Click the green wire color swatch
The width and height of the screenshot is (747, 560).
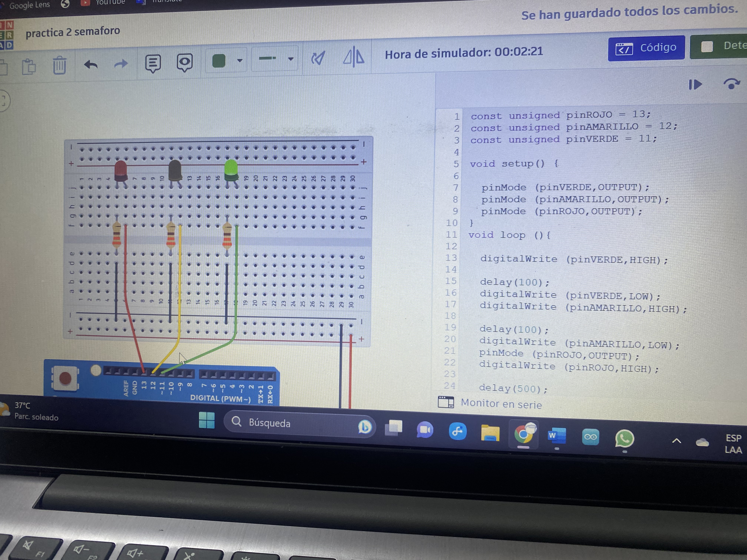(219, 61)
